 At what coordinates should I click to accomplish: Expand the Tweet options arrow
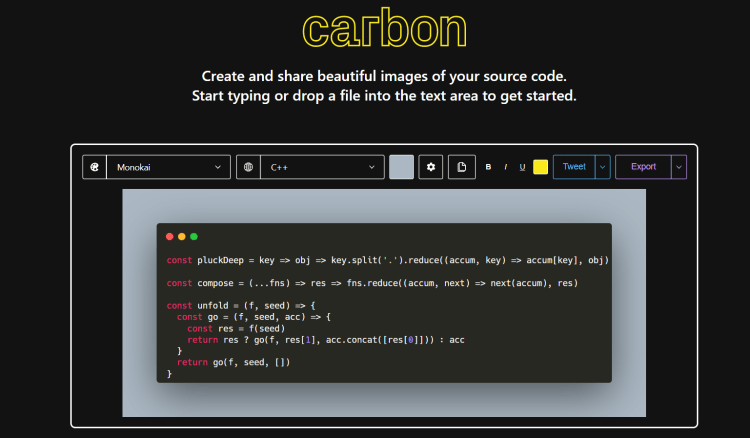(603, 167)
